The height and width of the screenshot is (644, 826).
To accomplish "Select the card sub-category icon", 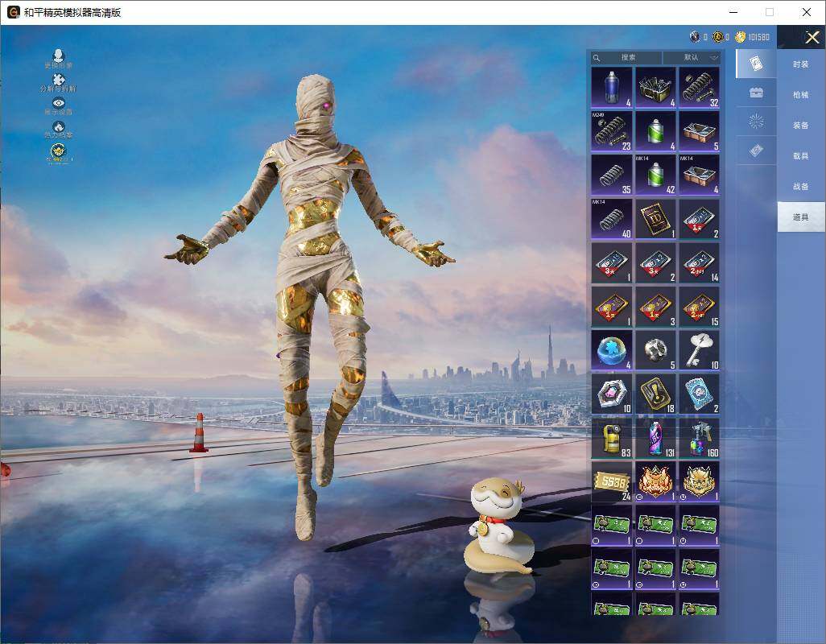I will tap(756, 64).
